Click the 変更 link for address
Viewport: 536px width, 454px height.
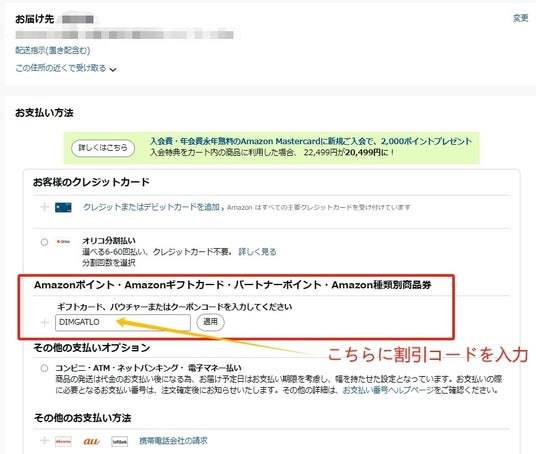(x=521, y=18)
